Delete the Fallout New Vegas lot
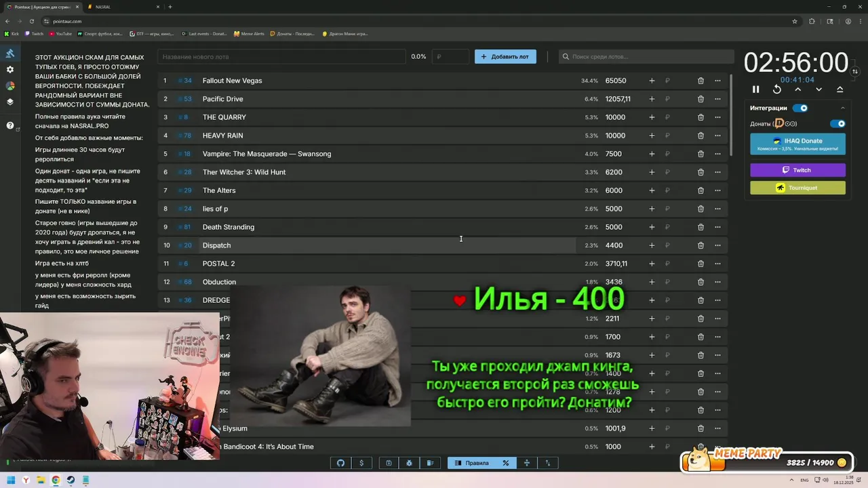Image resolution: width=868 pixels, height=488 pixels. [x=701, y=81]
